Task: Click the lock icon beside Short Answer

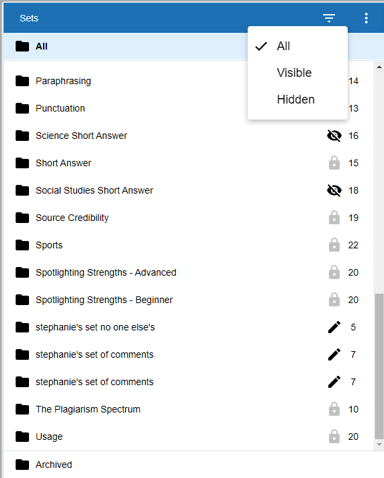Action: [334, 163]
